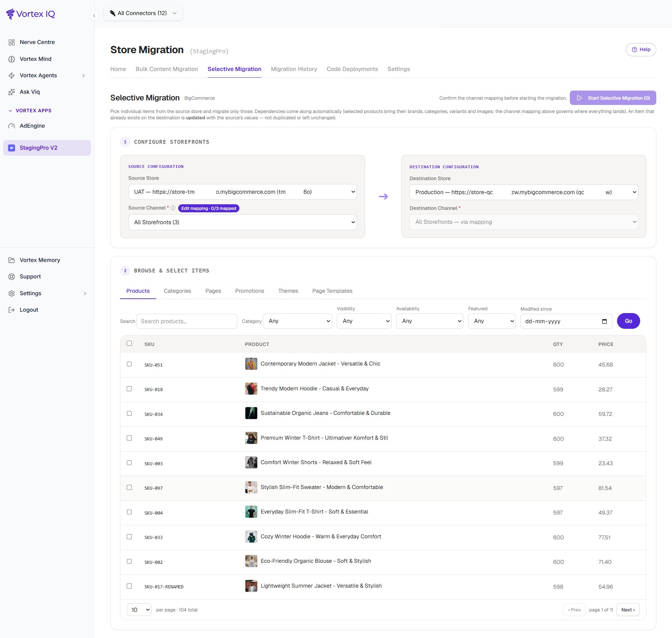Click the Vortex Agents lightning icon
This screenshot has width=672, height=638.
pyautogui.click(x=12, y=76)
